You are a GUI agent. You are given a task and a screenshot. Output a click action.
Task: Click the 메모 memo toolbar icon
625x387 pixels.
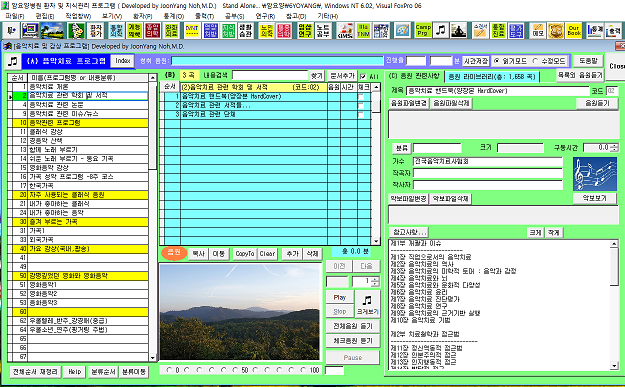pos(538,30)
